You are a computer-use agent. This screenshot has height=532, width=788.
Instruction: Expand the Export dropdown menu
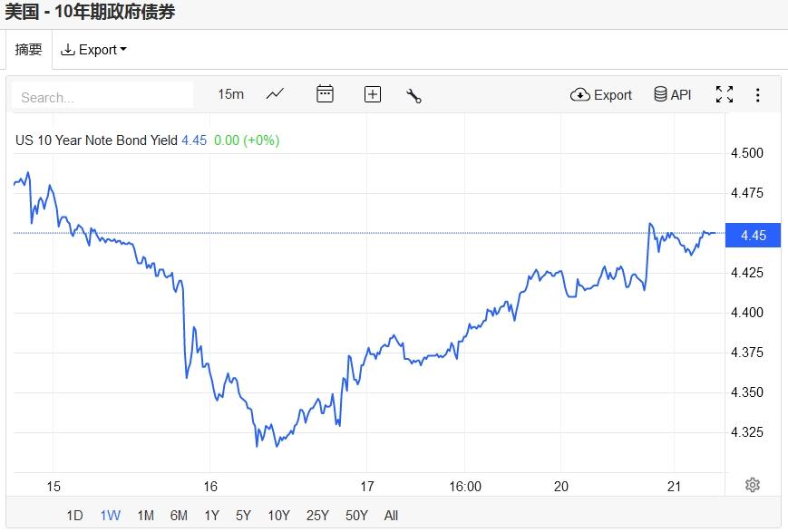click(94, 50)
